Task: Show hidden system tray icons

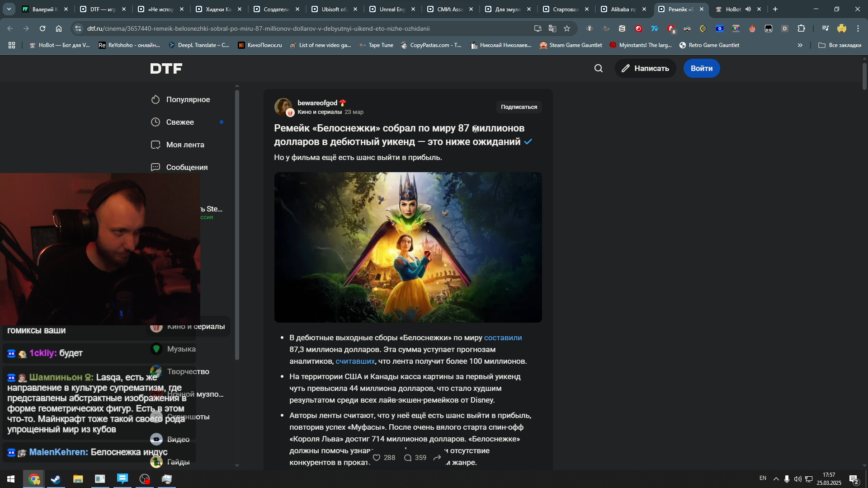Action: [x=776, y=479]
